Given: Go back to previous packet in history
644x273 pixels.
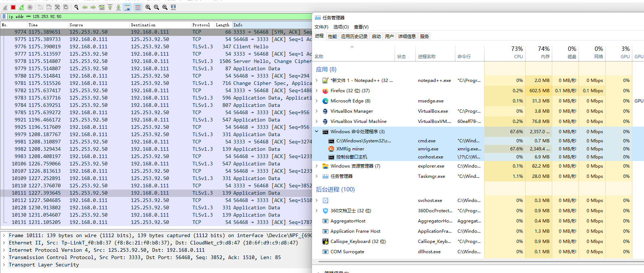Looking at the screenshot, I should (85, 7).
